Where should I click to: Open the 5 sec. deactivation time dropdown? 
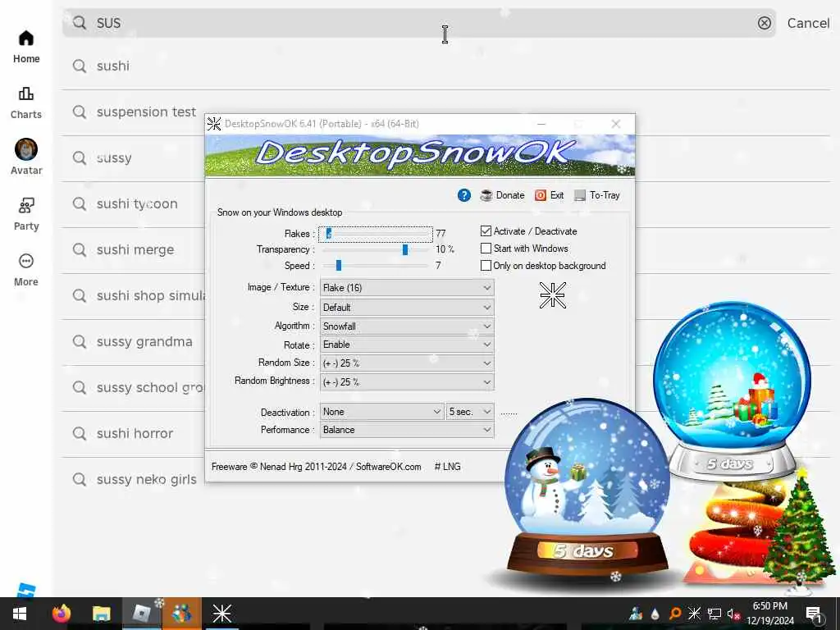click(470, 412)
